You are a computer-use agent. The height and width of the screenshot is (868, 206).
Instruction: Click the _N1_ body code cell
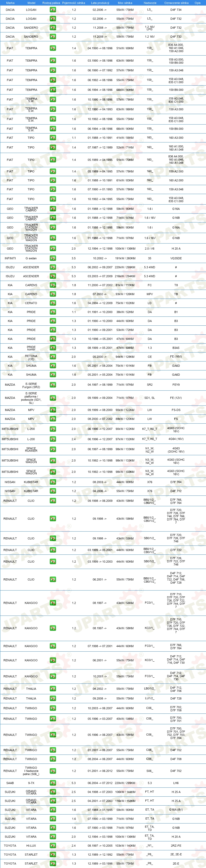(150, 846)
